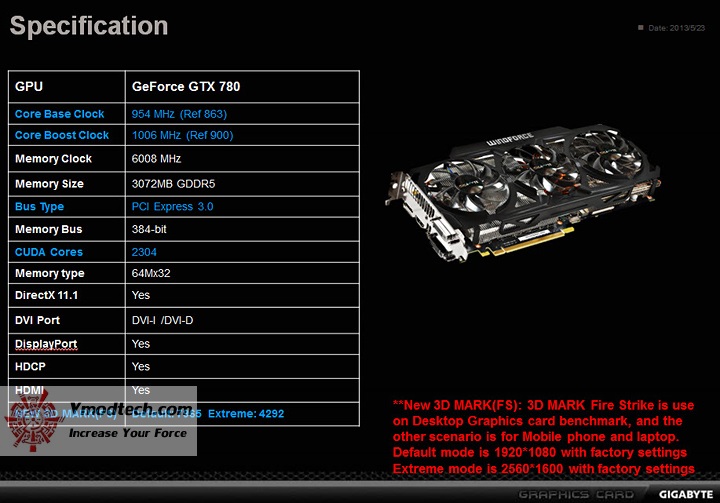Select the '64Mx32' value
720x503 pixels.
click(x=151, y=273)
